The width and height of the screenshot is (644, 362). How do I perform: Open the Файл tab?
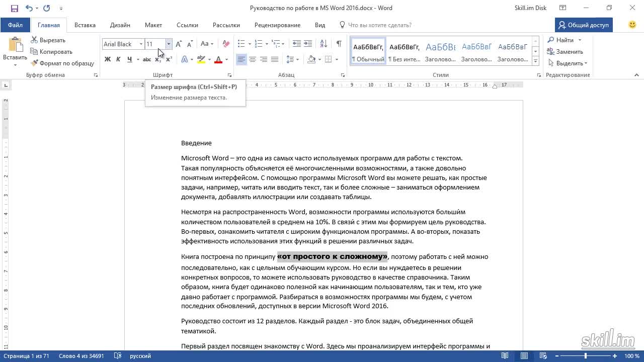15,25
